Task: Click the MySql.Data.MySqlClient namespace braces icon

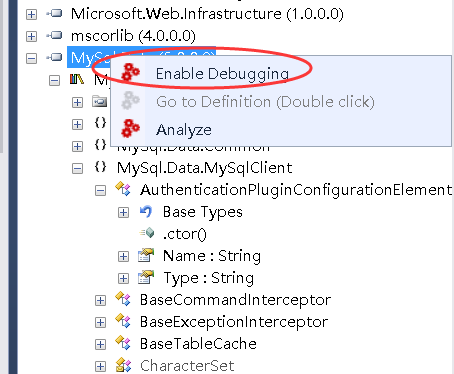Action: pyautogui.click(x=100, y=167)
